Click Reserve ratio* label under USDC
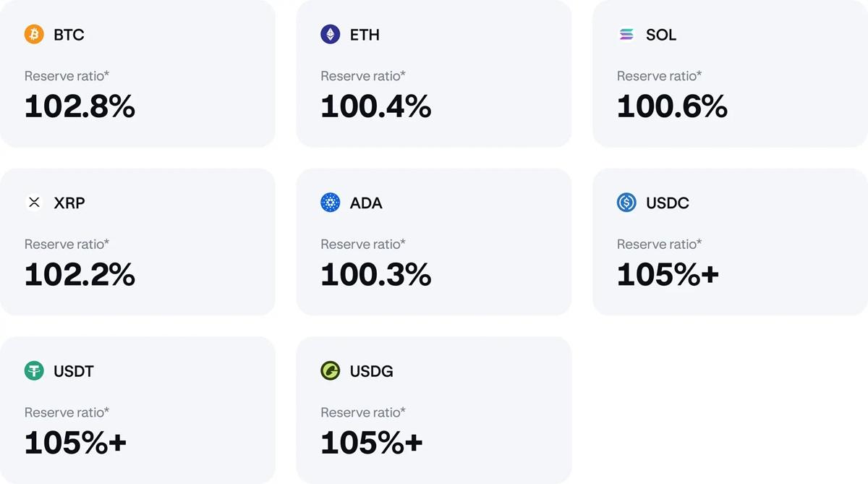The width and height of the screenshot is (868, 484). coord(660,245)
